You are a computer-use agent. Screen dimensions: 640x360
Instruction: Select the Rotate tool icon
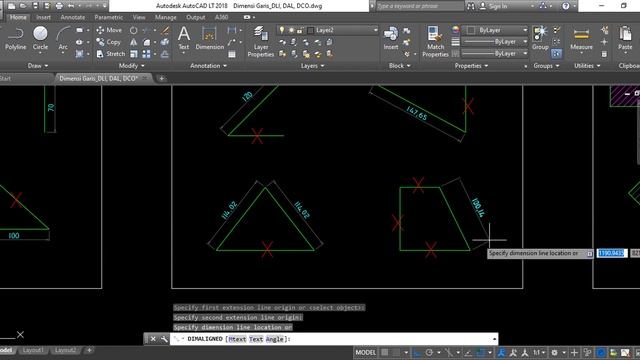coord(133,30)
